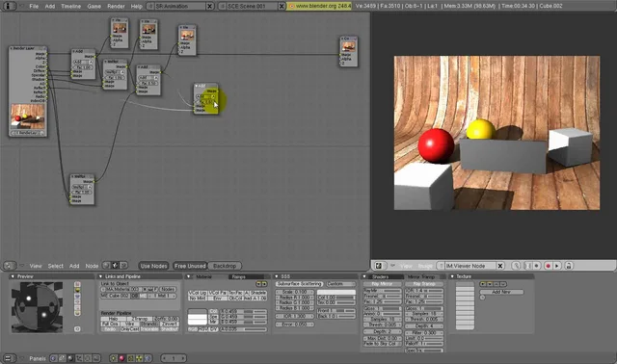The image size is (617, 364).
Task: Select the Scene context icon in buttons header
Action: tap(96, 358)
